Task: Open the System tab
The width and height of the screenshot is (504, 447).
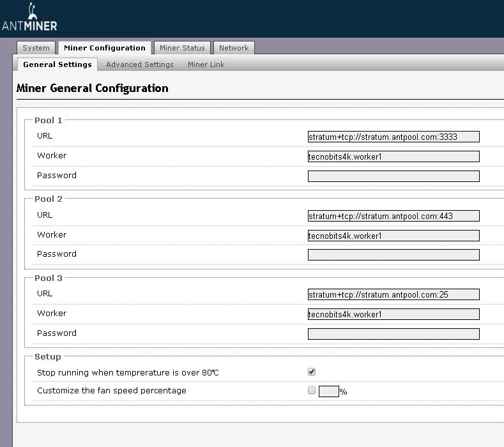Action: tap(36, 47)
